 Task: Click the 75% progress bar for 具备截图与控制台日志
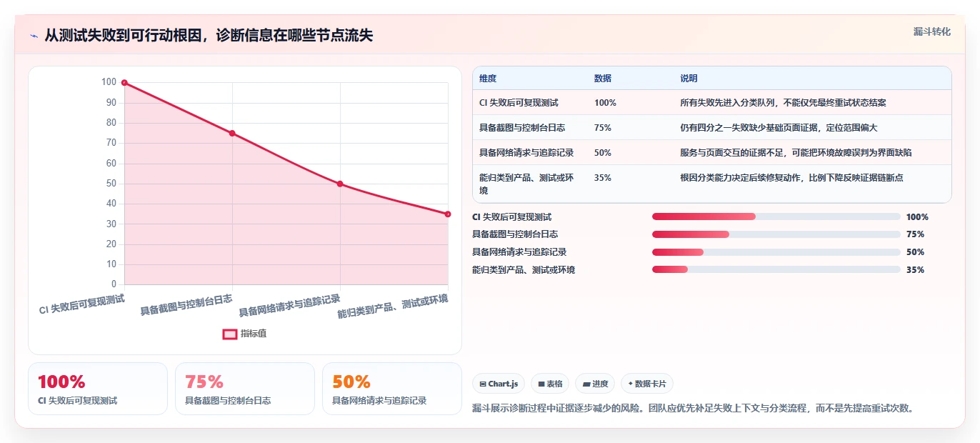776,234
